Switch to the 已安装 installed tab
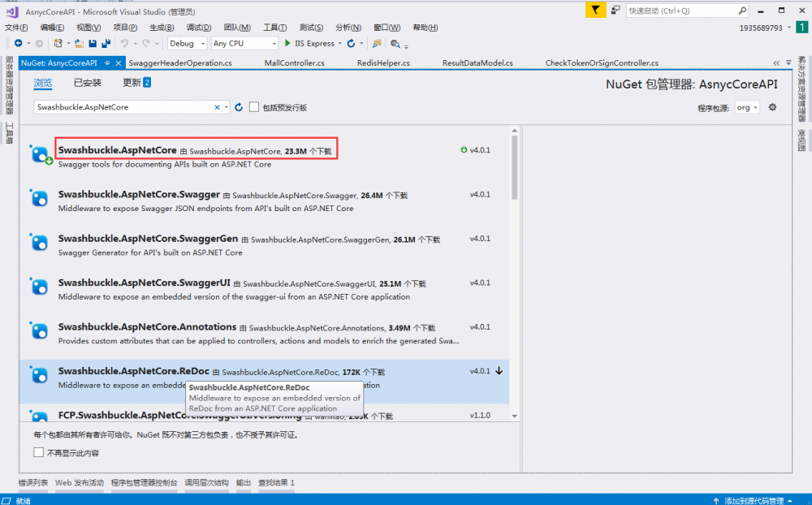This screenshot has width=812, height=505. [x=88, y=83]
